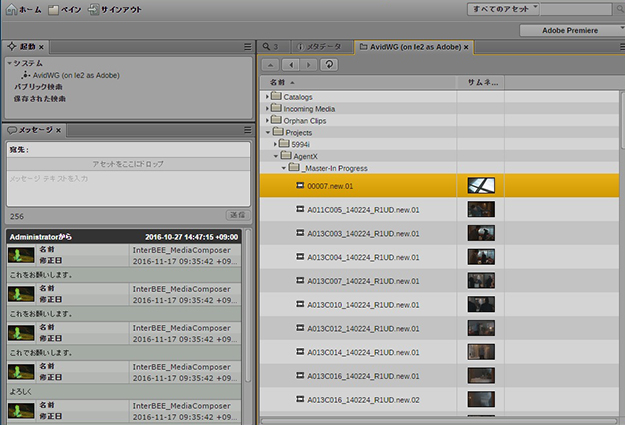
Task: Click the 送信 send button
Action: click(x=238, y=215)
